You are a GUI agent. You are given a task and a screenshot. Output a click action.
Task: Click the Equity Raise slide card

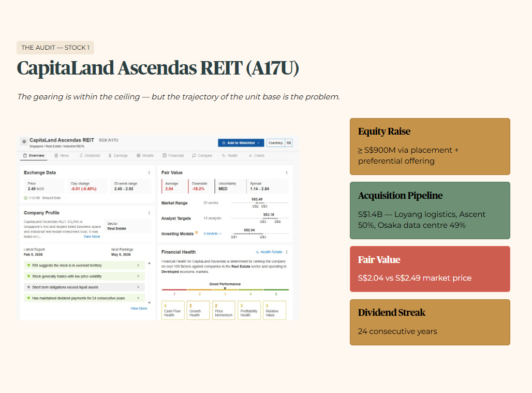click(x=430, y=147)
